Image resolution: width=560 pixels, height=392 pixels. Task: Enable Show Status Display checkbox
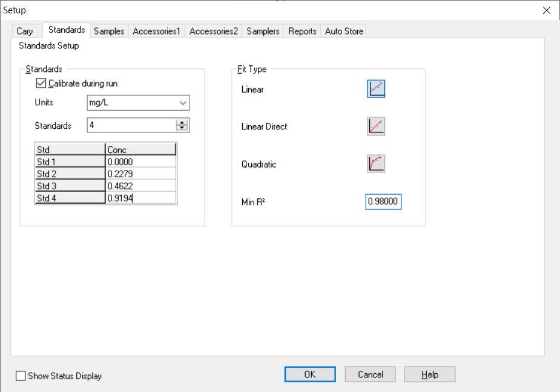(21, 376)
